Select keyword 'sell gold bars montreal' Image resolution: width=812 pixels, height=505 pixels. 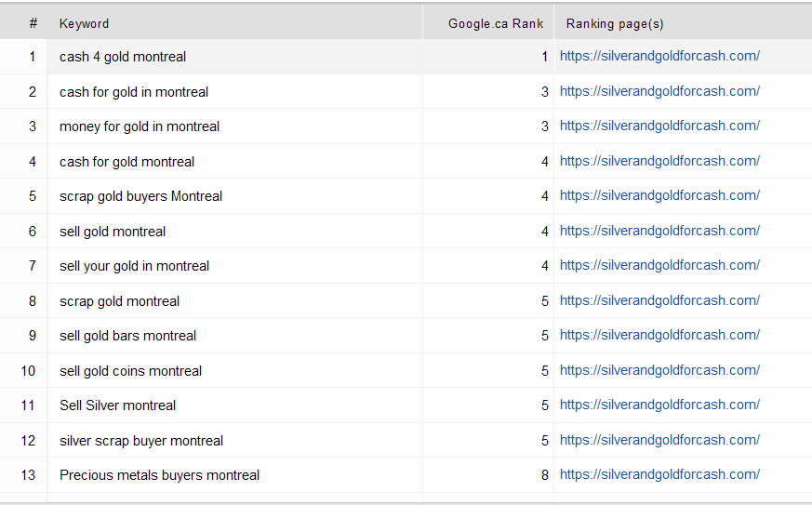click(128, 336)
